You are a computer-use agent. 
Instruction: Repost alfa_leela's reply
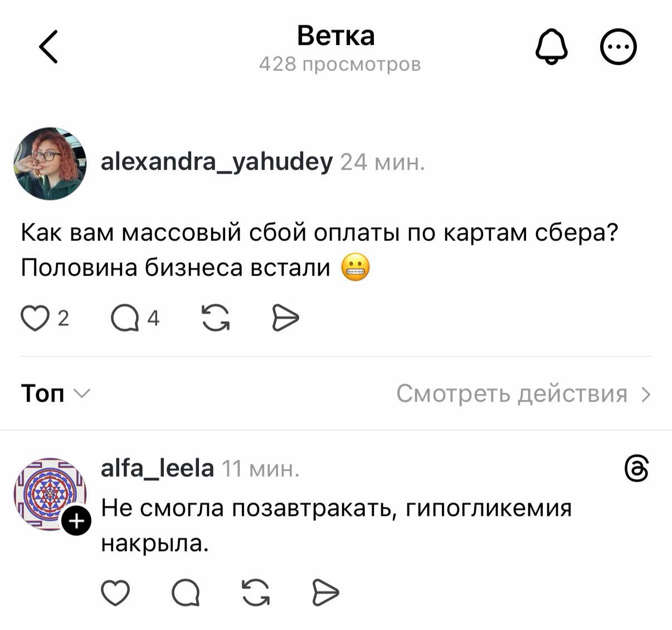256,592
